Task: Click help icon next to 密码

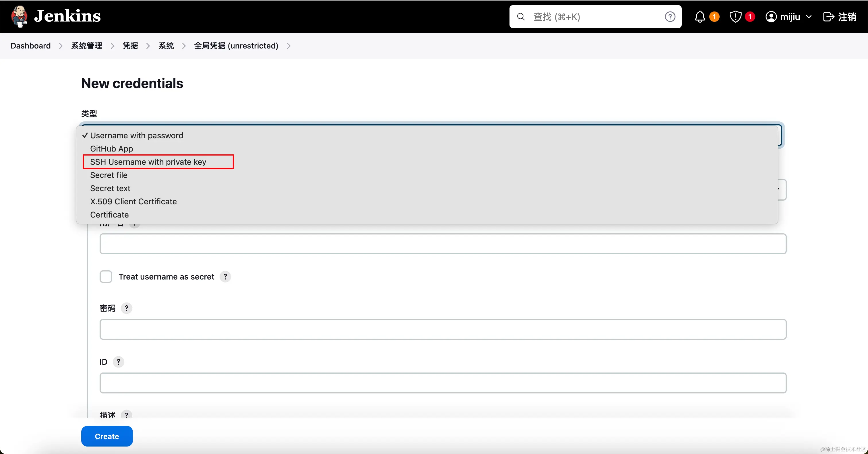Action: (x=126, y=308)
